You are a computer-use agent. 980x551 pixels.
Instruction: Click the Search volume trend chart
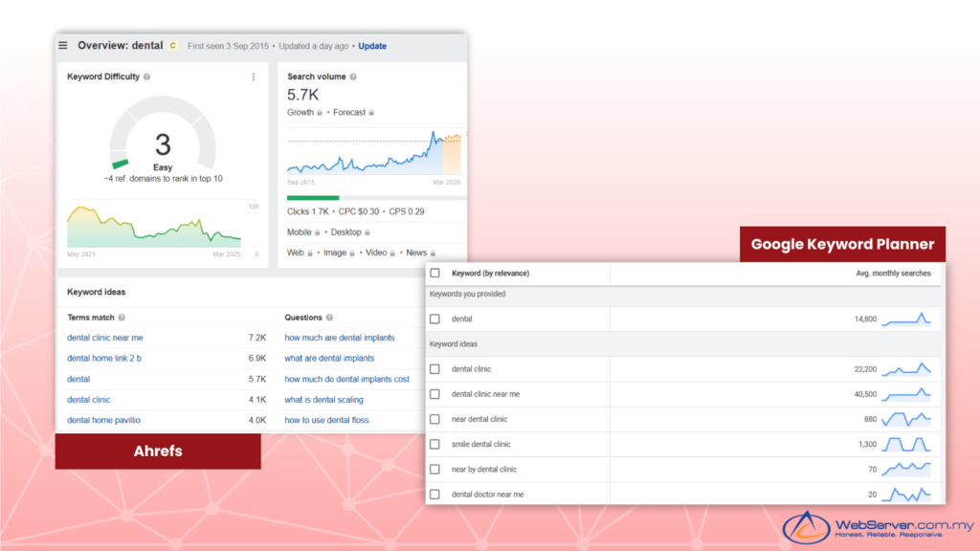pos(374,153)
